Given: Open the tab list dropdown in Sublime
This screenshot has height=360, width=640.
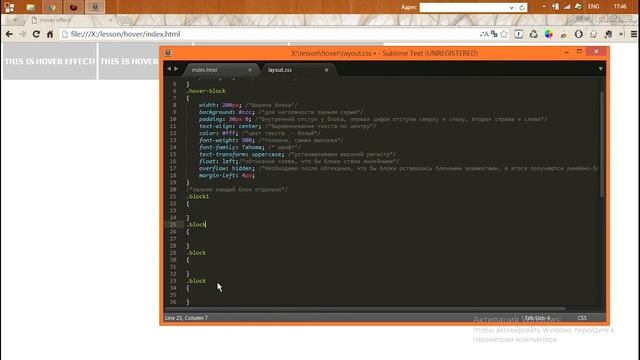Looking at the screenshot, I should click(600, 69).
